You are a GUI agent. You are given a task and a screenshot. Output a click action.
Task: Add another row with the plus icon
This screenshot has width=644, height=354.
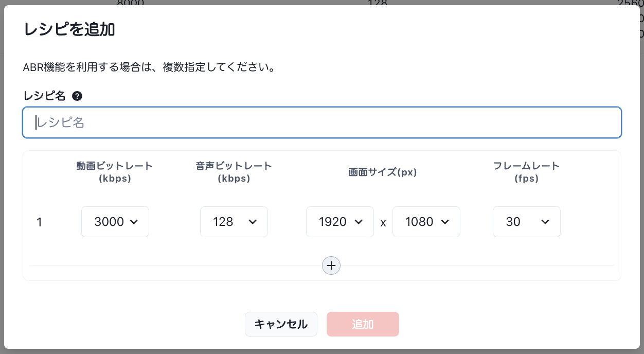[x=331, y=265]
